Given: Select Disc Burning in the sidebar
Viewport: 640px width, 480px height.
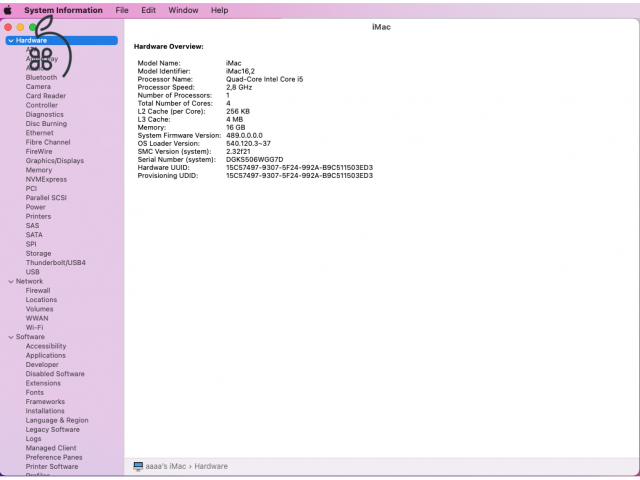Looking at the screenshot, I should pyautogui.click(x=46, y=124).
